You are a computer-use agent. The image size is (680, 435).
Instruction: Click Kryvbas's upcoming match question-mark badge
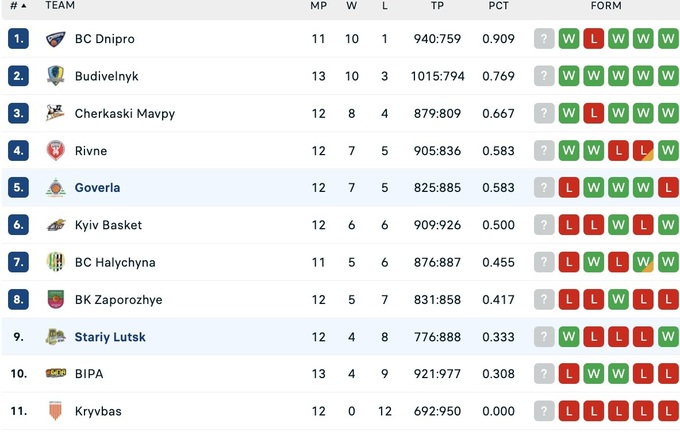point(544,411)
